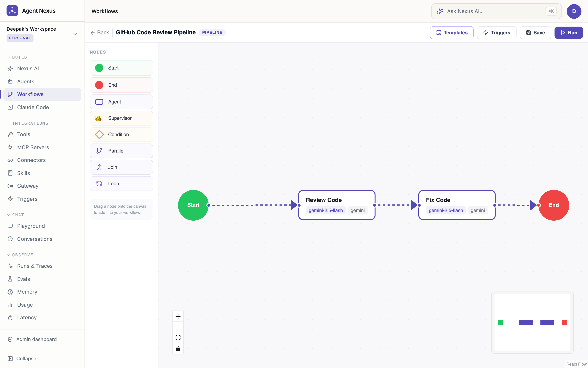Go Back to workflows list

tap(100, 33)
